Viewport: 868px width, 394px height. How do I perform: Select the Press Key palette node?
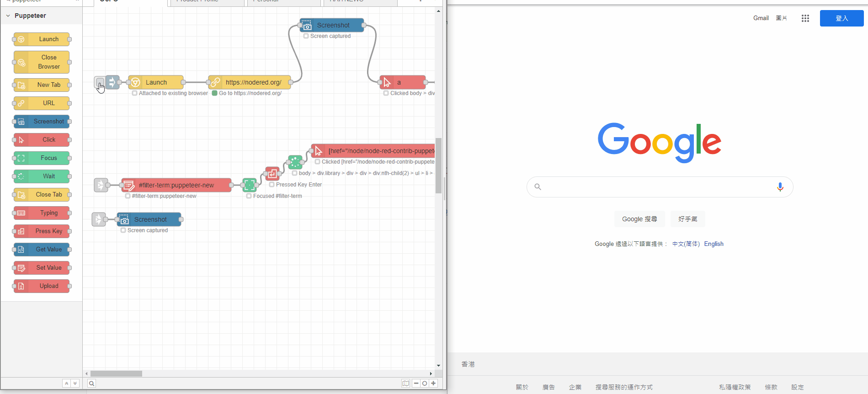[x=42, y=231]
